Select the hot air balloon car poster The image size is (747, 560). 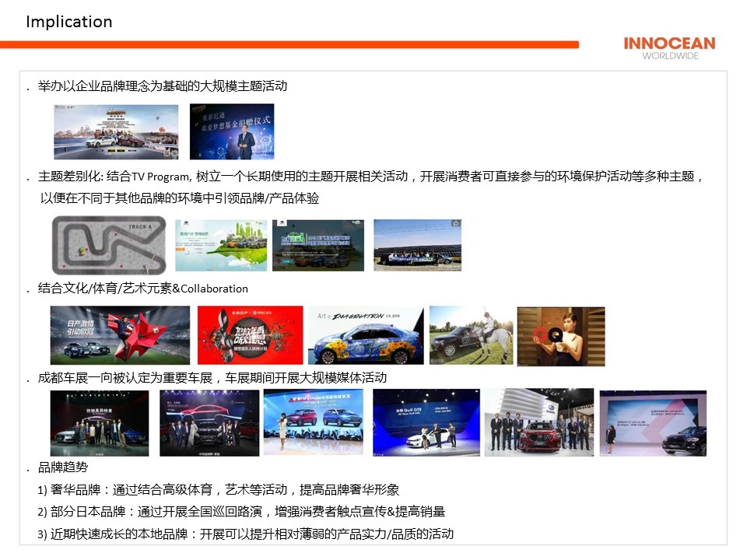tap(116, 131)
